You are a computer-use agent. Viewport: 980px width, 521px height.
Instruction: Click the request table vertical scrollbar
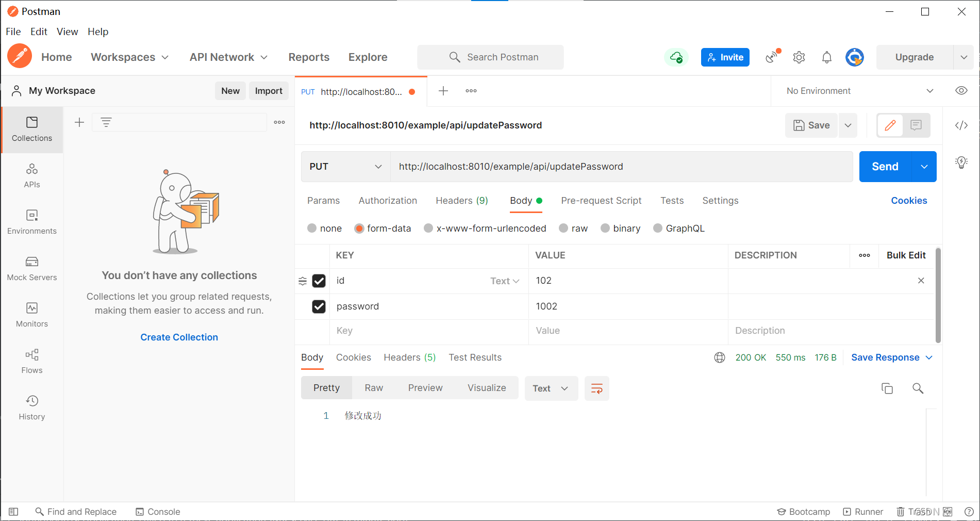tap(938, 295)
